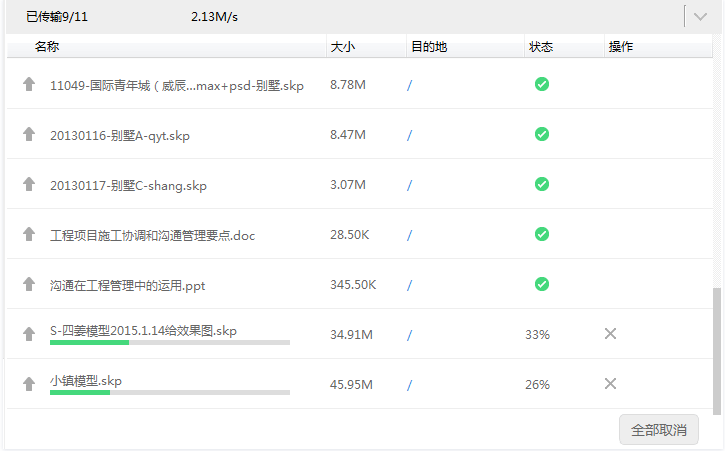Sort by 名称 column header
The height and width of the screenshot is (451, 725).
[47, 47]
